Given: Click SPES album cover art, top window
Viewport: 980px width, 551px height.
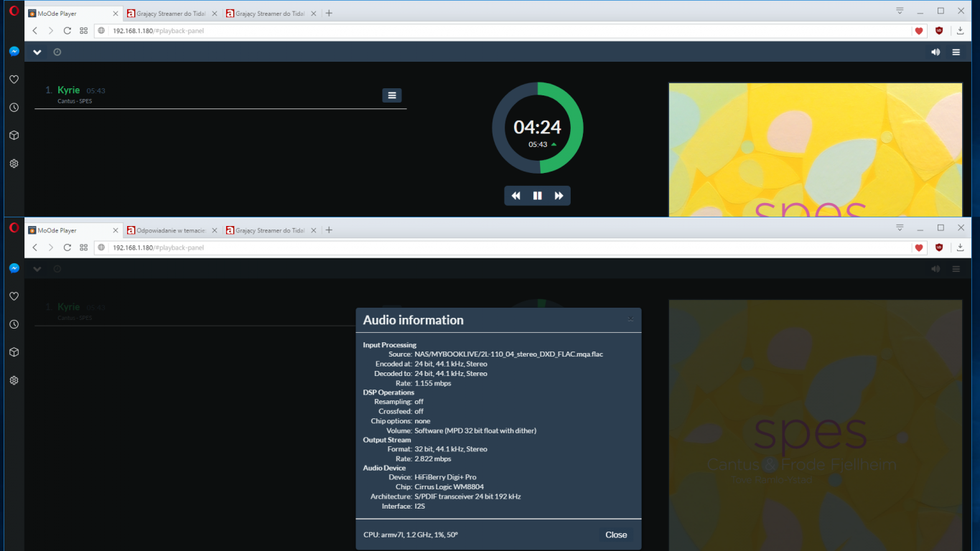Looking at the screenshot, I should pos(815,149).
